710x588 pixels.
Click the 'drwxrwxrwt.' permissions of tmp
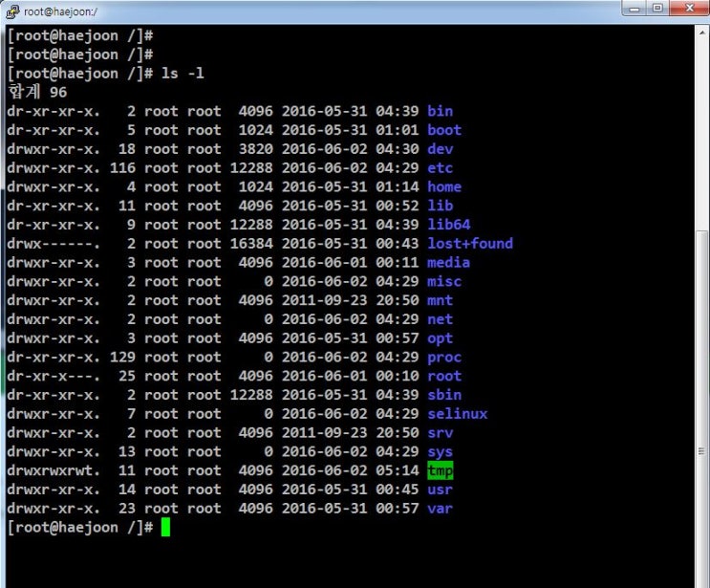click(x=54, y=470)
